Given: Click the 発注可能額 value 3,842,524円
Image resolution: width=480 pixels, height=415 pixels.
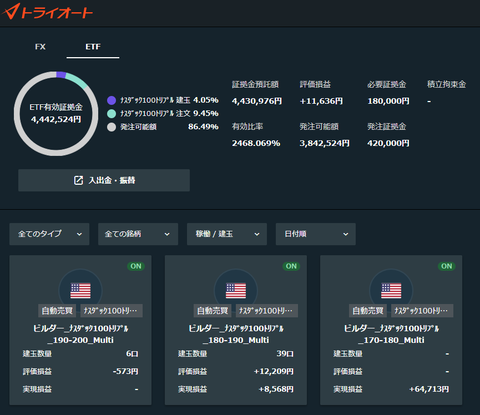Looking at the screenshot, I should pyautogui.click(x=324, y=143).
